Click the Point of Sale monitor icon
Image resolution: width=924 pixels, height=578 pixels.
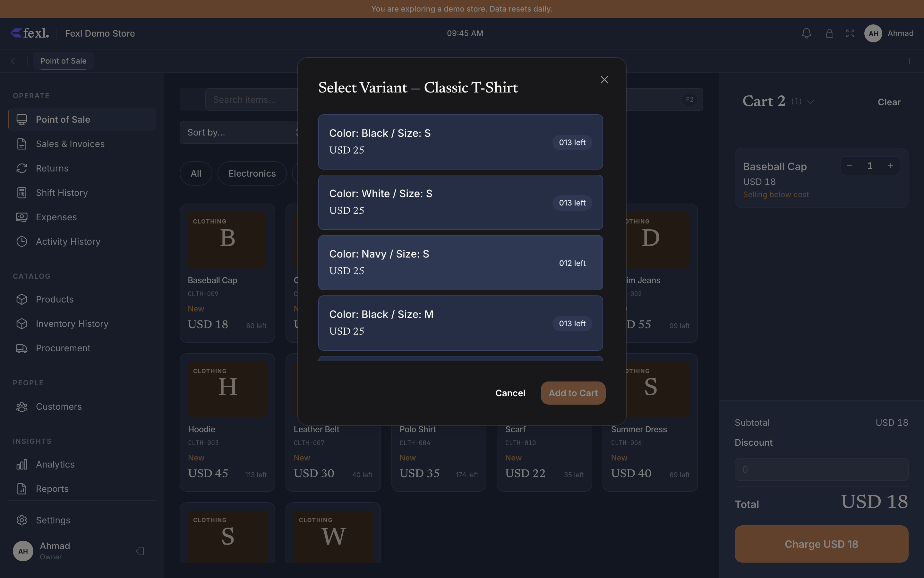[x=22, y=119]
